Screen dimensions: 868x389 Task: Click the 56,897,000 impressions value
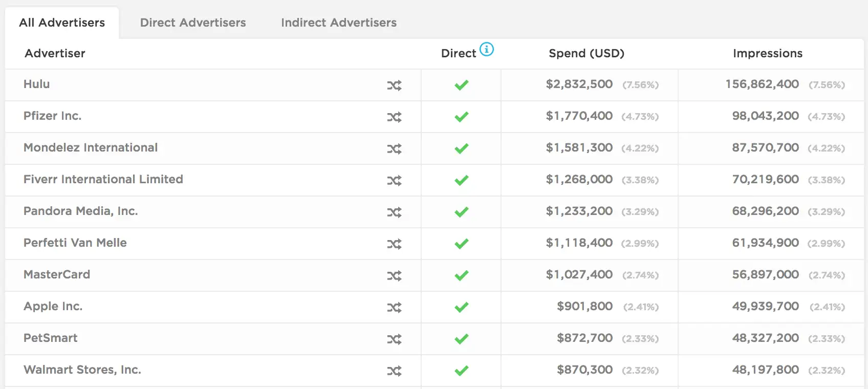click(766, 274)
